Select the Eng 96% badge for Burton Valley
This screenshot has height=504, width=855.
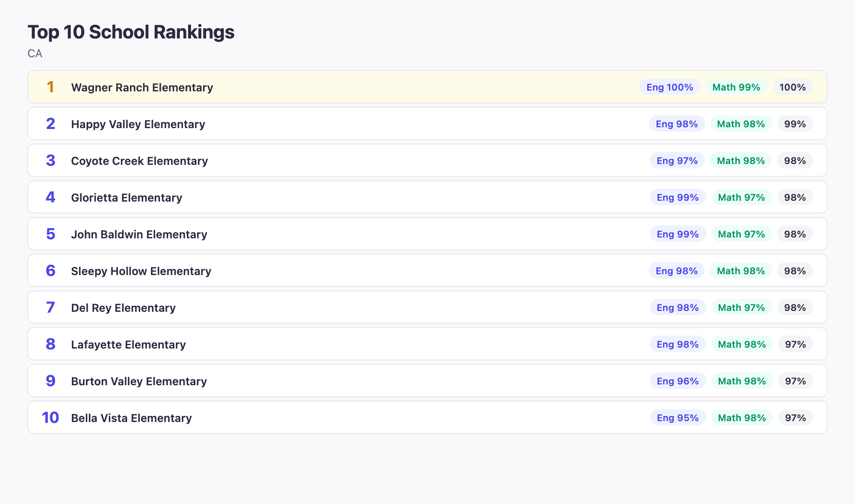click(x=678, y=381)
